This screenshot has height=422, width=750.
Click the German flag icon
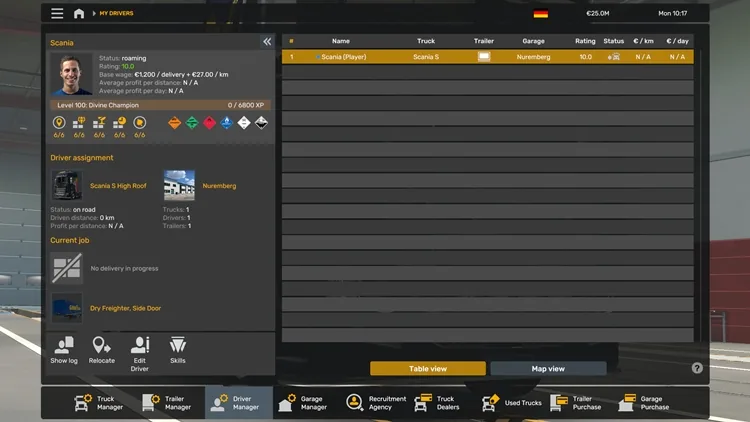click(x=540, y=14)
